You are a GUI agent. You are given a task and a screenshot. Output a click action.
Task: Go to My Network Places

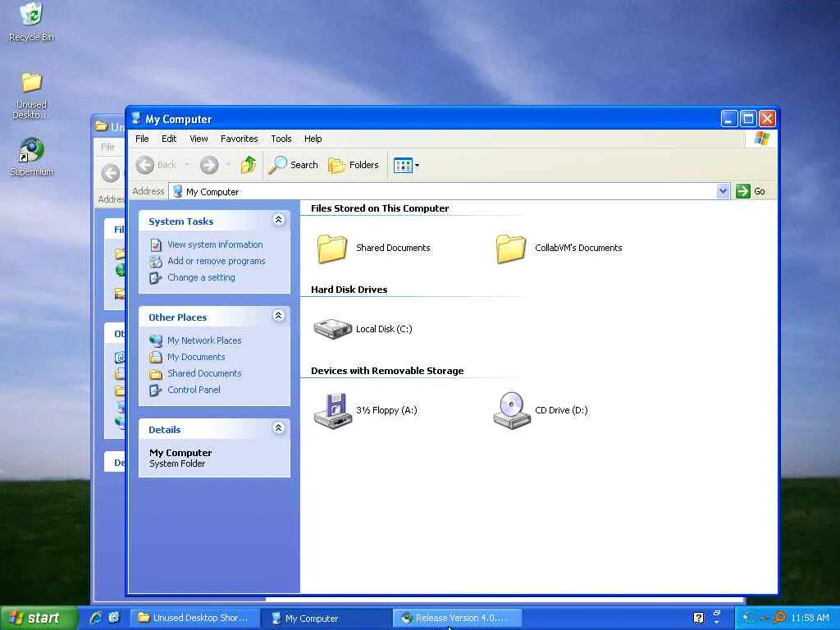click(204, 340)
